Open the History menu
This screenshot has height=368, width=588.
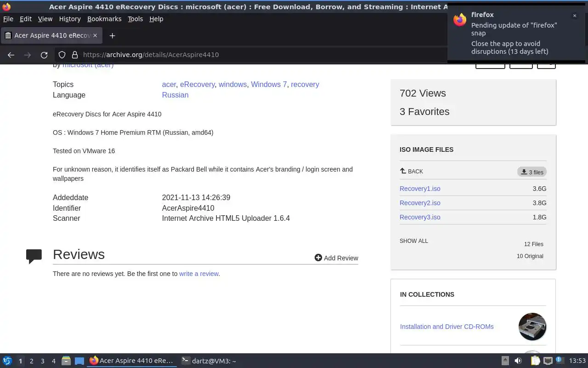pos(70,19)
